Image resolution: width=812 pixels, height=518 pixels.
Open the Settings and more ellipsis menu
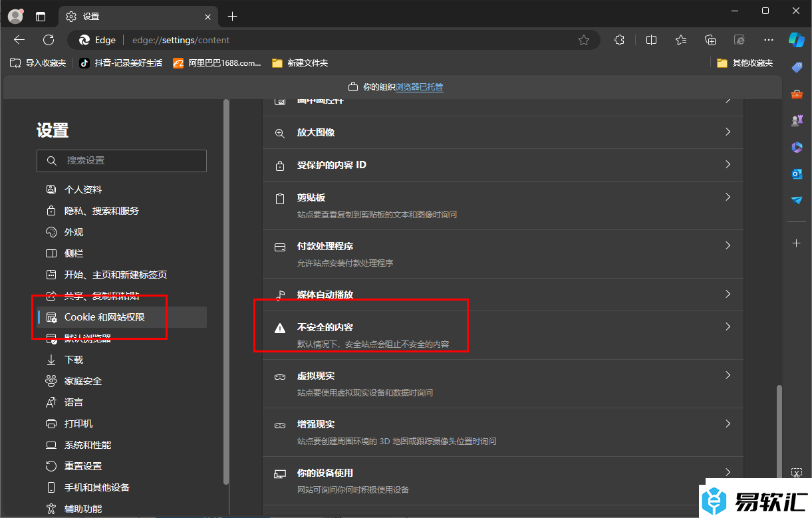pyautogui.click(x=769, y=40)
